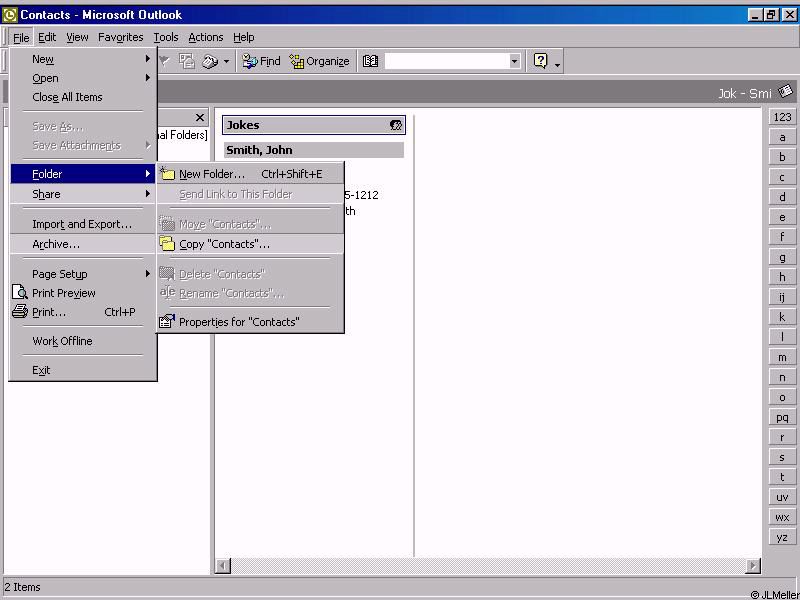Jump to contacts under index tab ij
Viewport: 800px width, 600px height.
[782, 297]
